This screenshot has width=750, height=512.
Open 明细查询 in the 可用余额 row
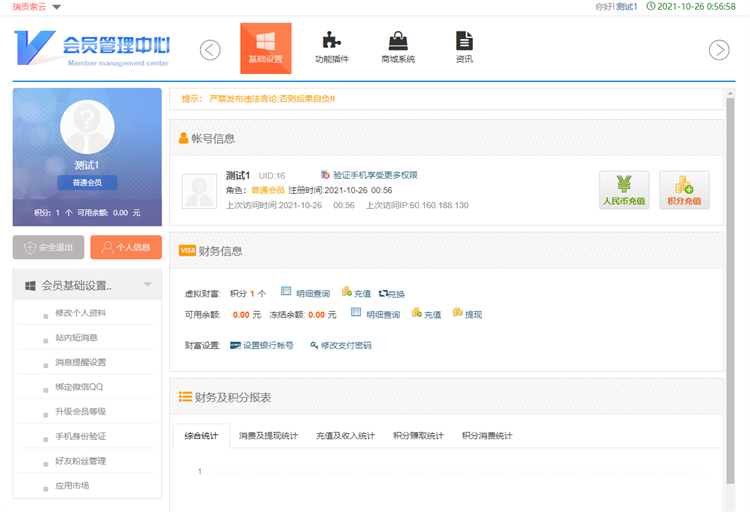383,315
